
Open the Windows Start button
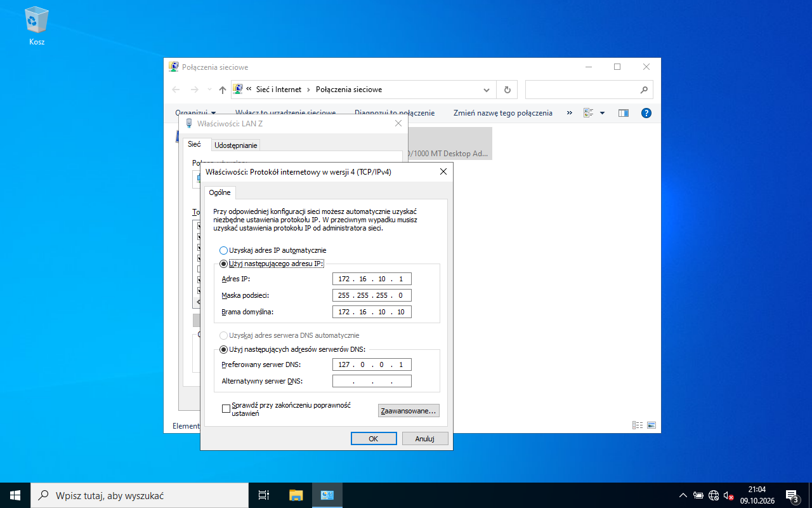[15, 495]
